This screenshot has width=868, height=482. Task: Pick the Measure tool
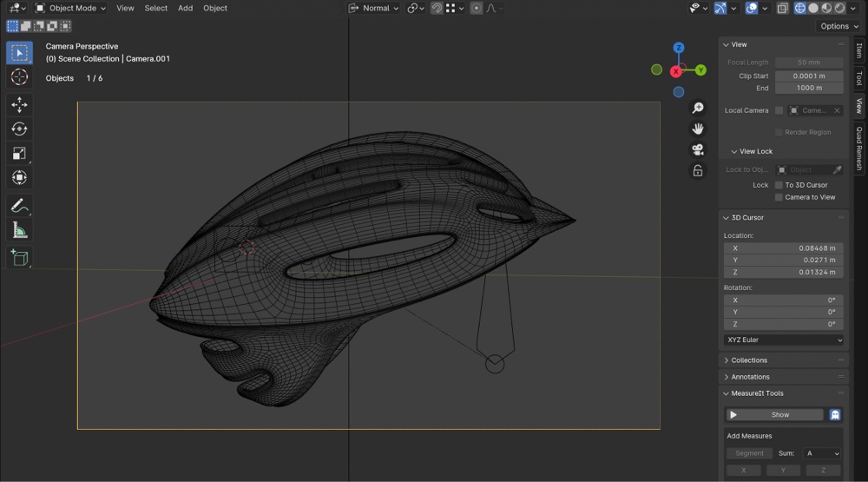pos(19,230)
